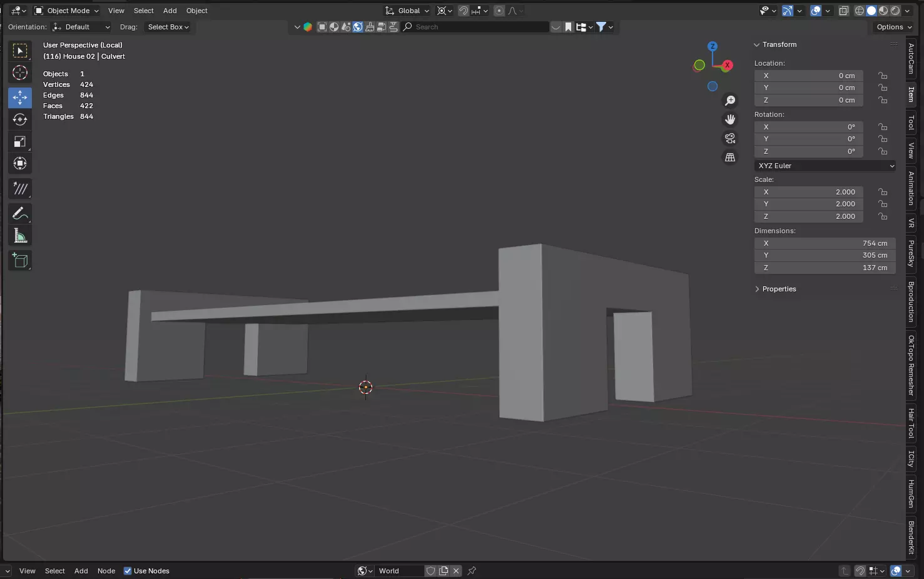Click the Rotation Z 0° field

[809, 151]
